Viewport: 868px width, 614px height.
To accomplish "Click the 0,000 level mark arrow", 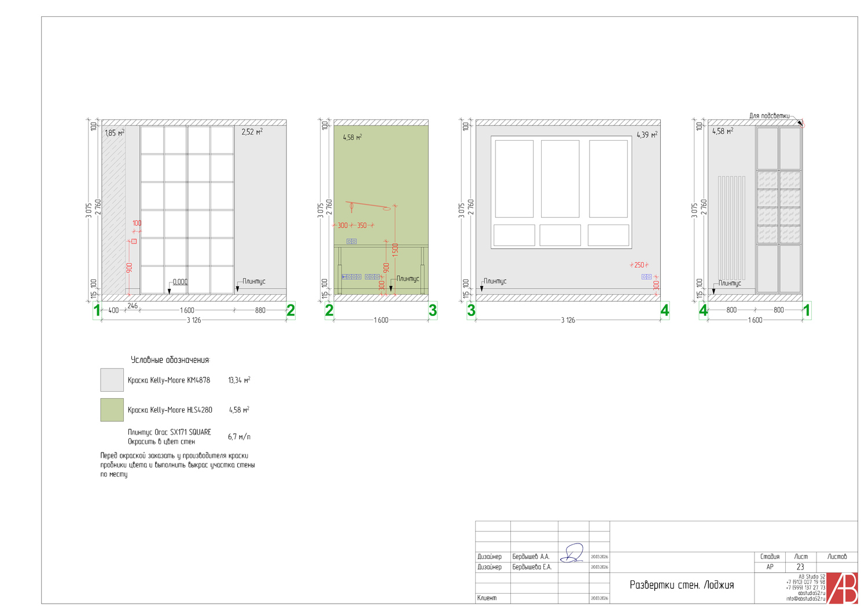I will (x=170, y=291).
